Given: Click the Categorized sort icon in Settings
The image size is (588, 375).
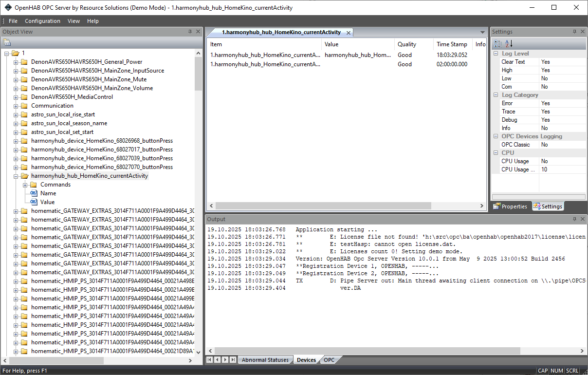Looking at the screenshot, I should (x=498, y=44).
